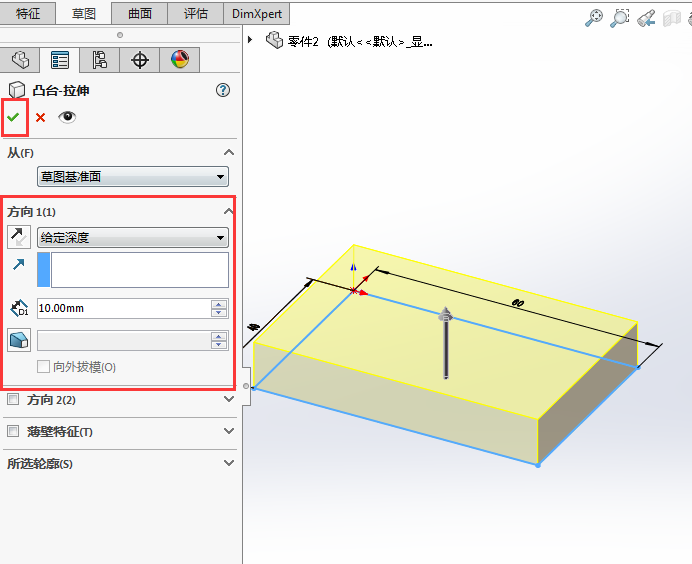Collapse the 方向 1(1) section
The height and width of the screenshot is (564, 692).
(228, 211)
